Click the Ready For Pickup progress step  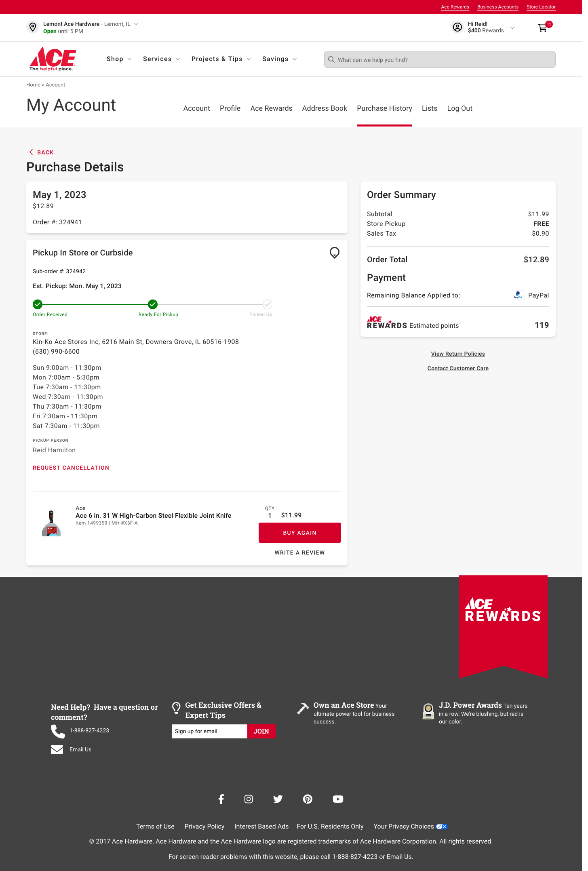[x=153, y=304]
